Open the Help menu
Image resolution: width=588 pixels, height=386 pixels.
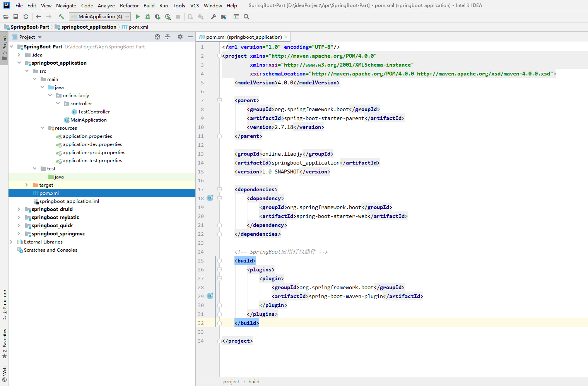click(x=232, y=5)
